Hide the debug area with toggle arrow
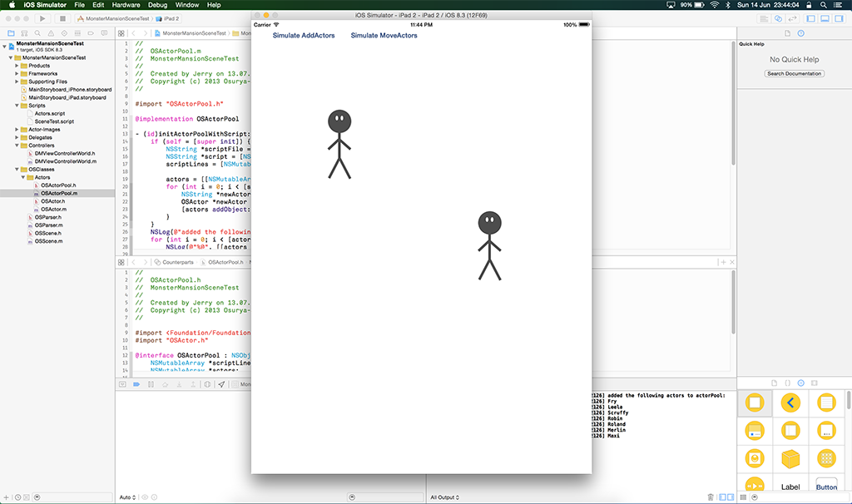This screenshot has height=504, width=852. pyautogui.click(x=122, y=384)
